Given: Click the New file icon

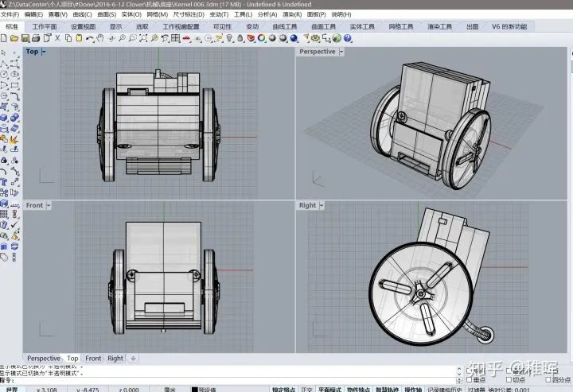Looking at the screenshot, I should click(x=4, y=38).
